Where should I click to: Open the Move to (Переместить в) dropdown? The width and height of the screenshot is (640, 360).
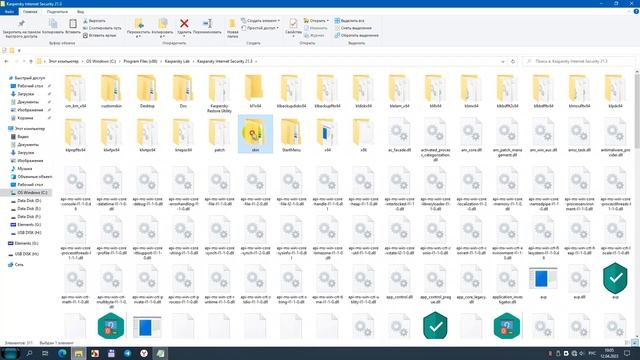click(138, 29)
